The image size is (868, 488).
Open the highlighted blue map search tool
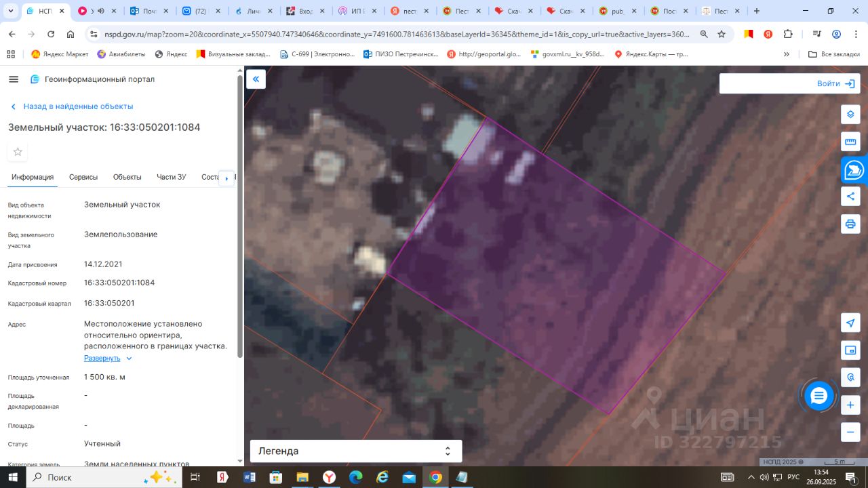(x=854, y=170)
